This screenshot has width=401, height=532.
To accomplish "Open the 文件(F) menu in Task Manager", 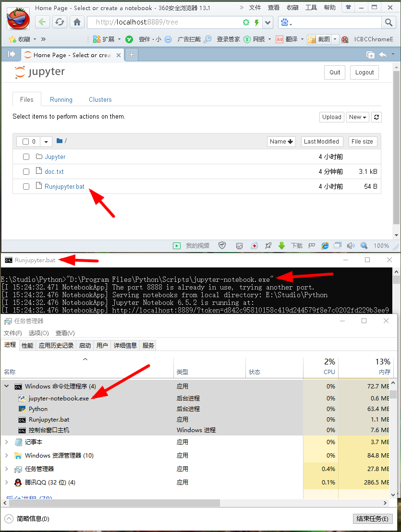I will [13, 333].
